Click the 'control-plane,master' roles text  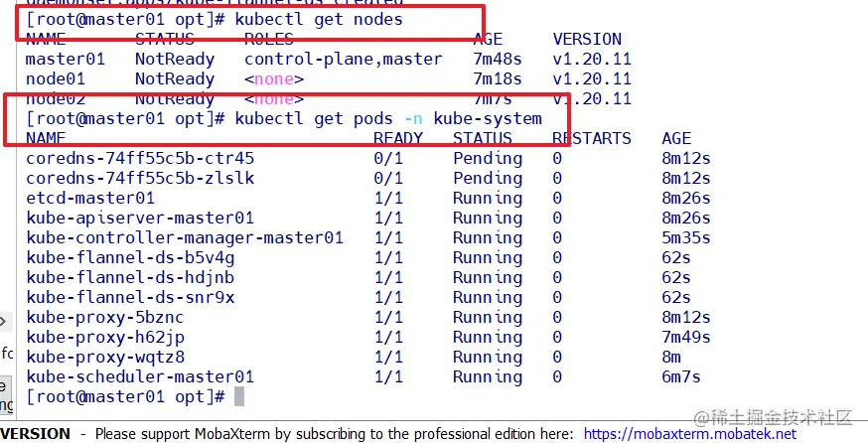click(343, 59)
